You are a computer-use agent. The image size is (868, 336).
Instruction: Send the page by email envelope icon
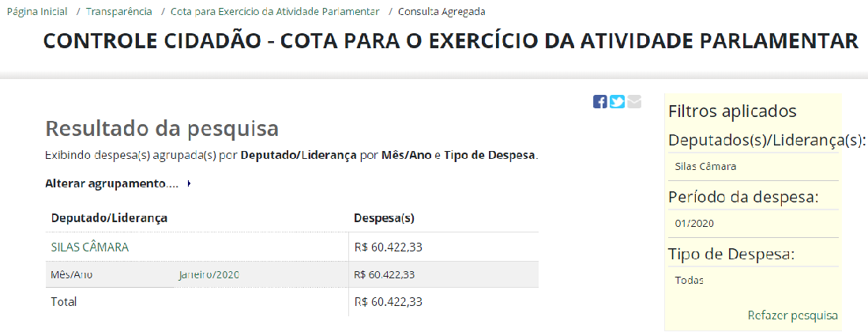(x=634, y=101)
